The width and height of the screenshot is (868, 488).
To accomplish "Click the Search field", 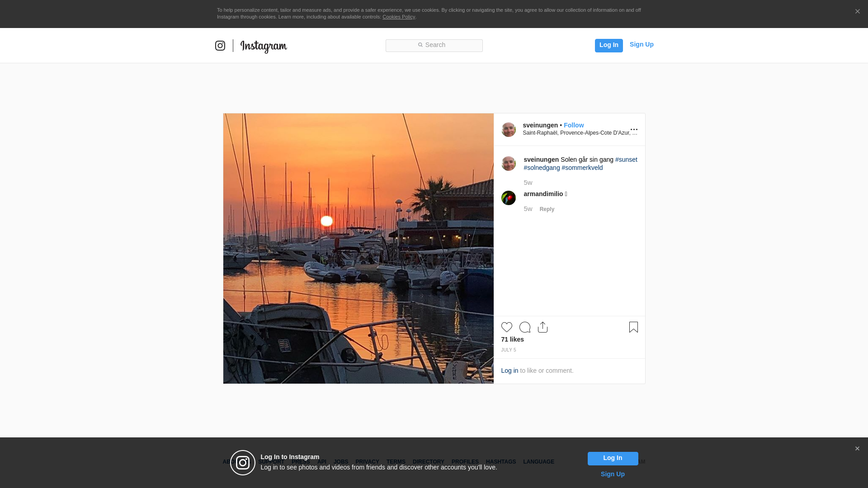I will [434, 45].
